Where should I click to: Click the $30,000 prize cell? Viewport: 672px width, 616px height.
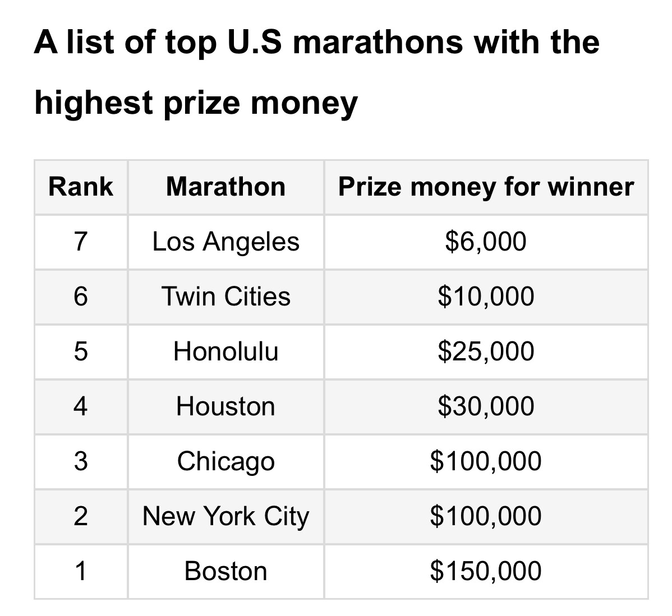486,406
